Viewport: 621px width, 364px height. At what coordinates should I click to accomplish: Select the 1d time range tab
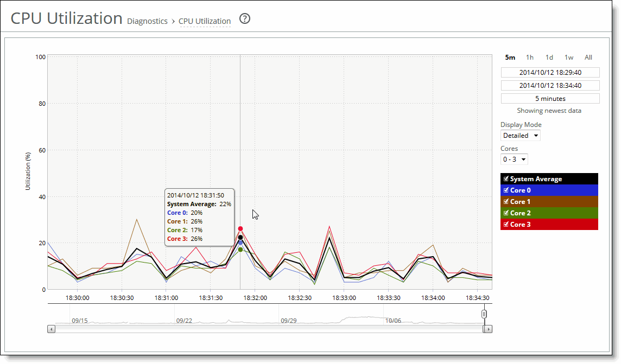pos(549,57)
